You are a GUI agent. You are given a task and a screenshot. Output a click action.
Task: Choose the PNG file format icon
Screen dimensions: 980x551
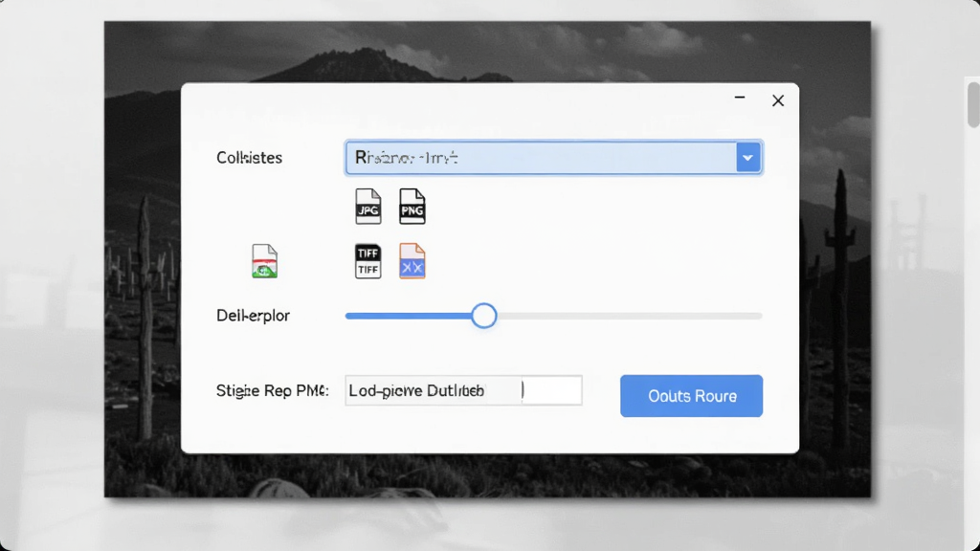pos(412,207)
